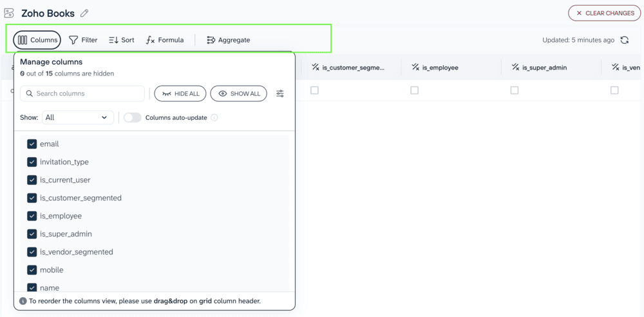The image size is (644, 317).
Task: Click the is_employee column type icon
Action: (415, 67)
